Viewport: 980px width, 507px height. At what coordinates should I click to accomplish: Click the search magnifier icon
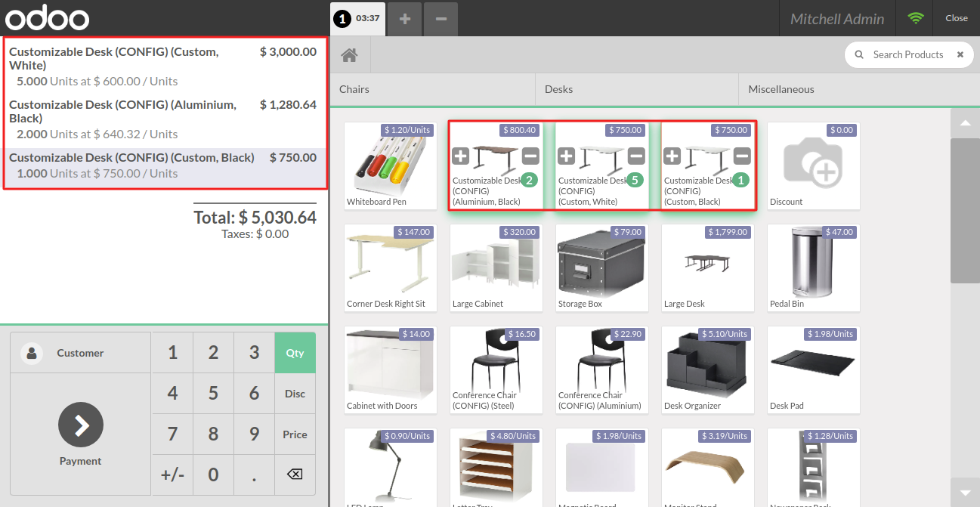[x=858, y=54]
